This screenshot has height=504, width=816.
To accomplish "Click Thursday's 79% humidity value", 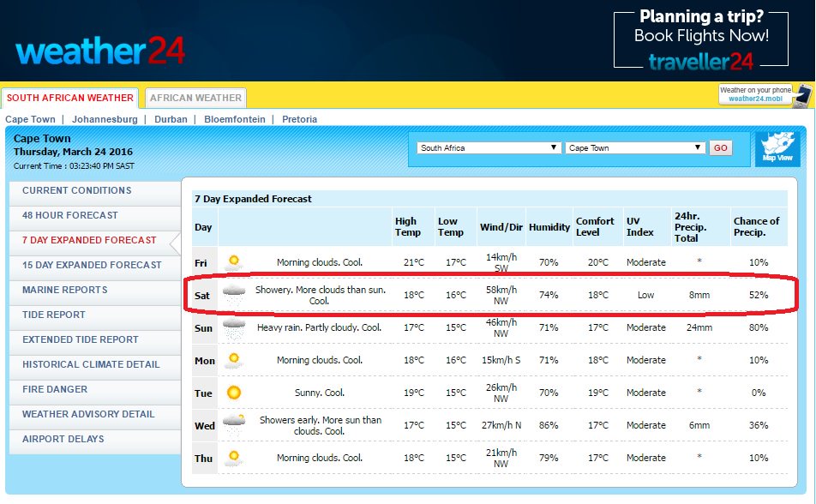I will click(x=549, y=458).
